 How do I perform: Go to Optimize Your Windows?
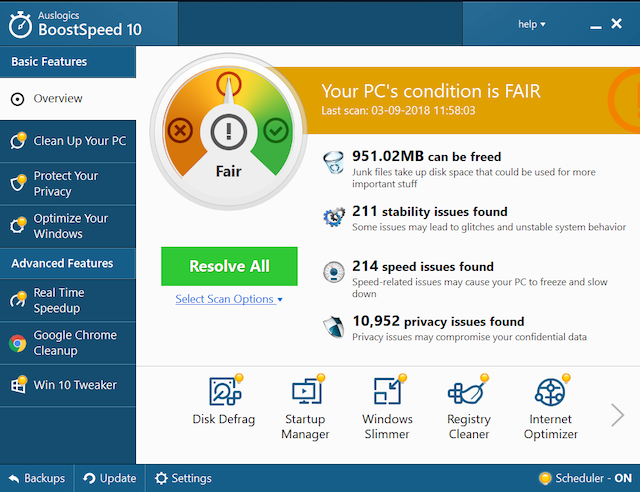click(x=68, y=226)
